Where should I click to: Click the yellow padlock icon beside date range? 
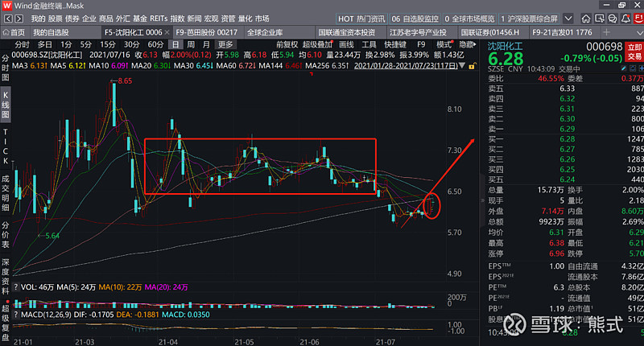[x=472, y=66]
